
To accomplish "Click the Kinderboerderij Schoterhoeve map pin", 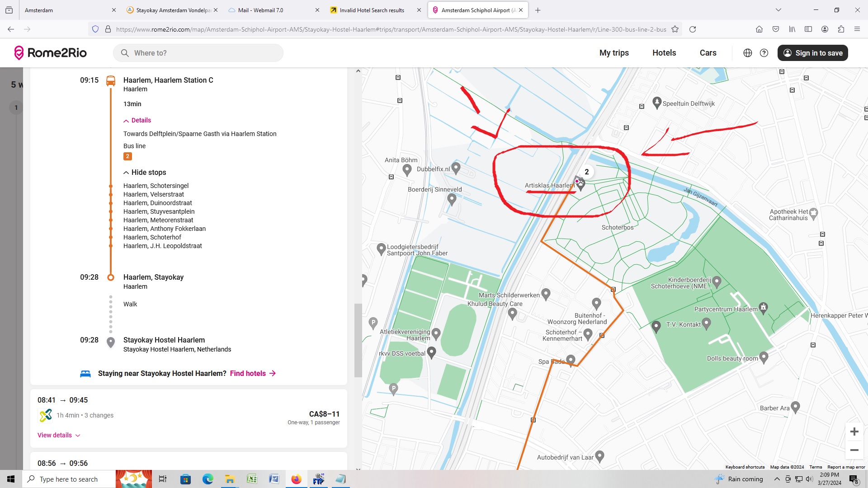I will (x=717, y=282).
